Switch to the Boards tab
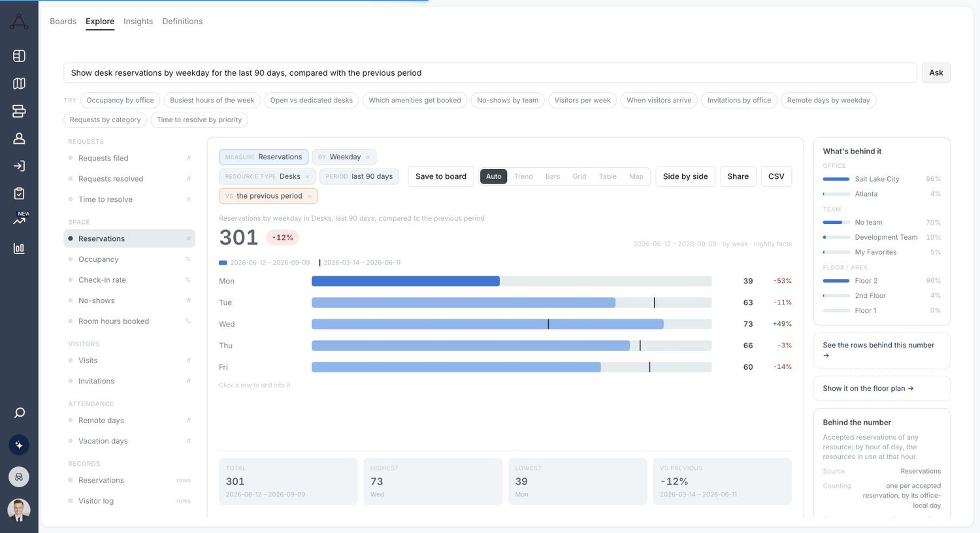 [63, 22]
